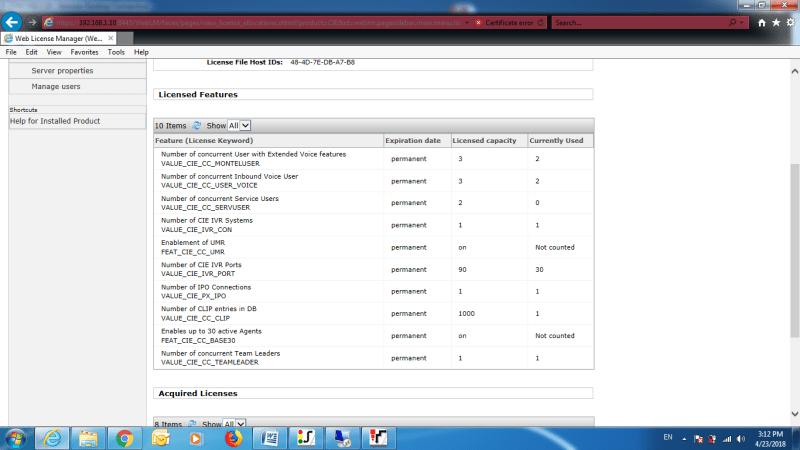Image resolution: width=800 pixels, height=450 pixels.
Task: Select FEAT_CIE_CC_BASE30 keyword text
Action: (198, 340)
